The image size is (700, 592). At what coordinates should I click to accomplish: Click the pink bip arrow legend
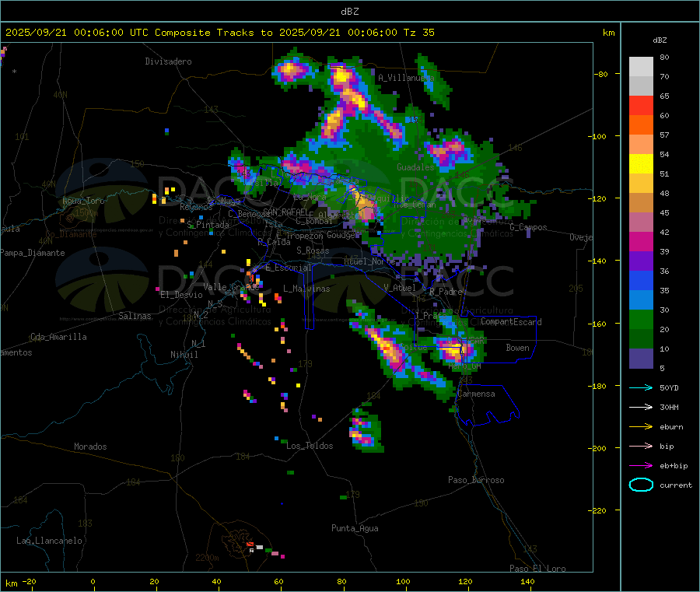pos(641,446)
